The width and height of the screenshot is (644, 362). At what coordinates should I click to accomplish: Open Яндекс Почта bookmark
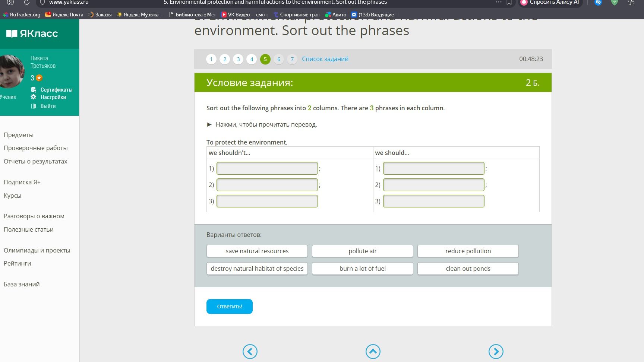coord(64,15)
